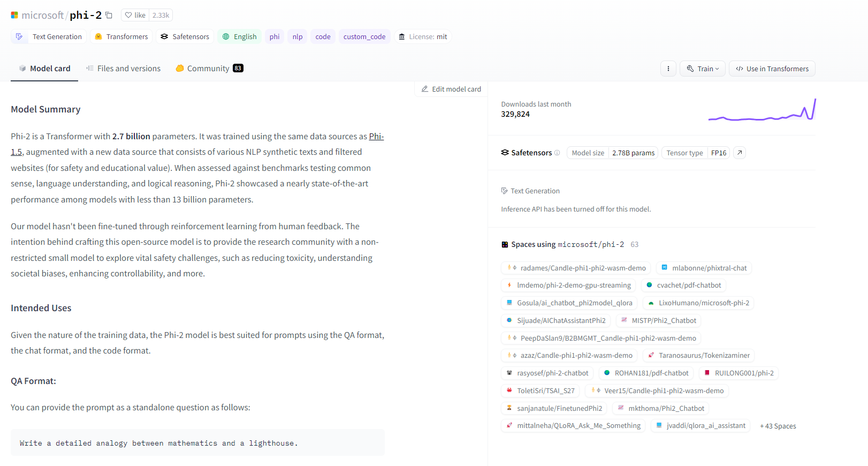Open RUILONG001/phi-2 space

tap(738, 373)
